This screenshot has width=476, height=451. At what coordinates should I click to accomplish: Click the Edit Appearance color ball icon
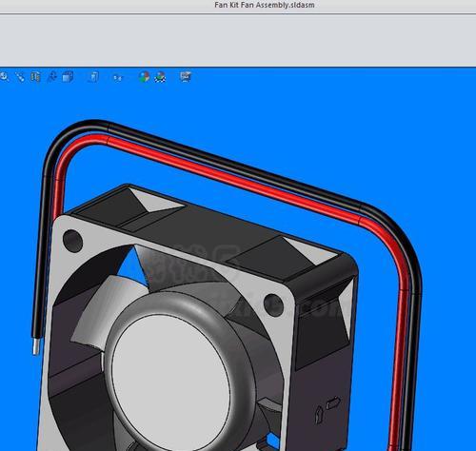tap(145, 77)
